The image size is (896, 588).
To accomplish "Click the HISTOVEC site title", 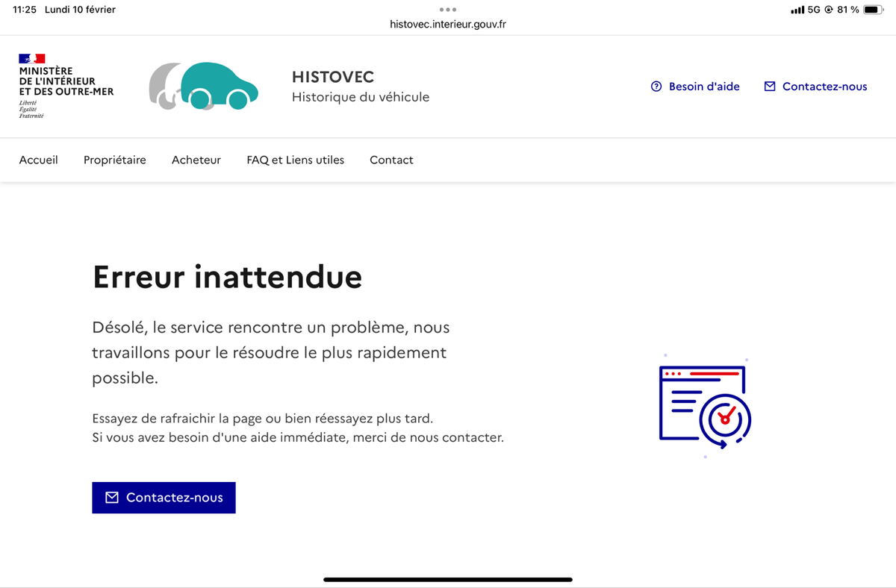I will 333,77.
